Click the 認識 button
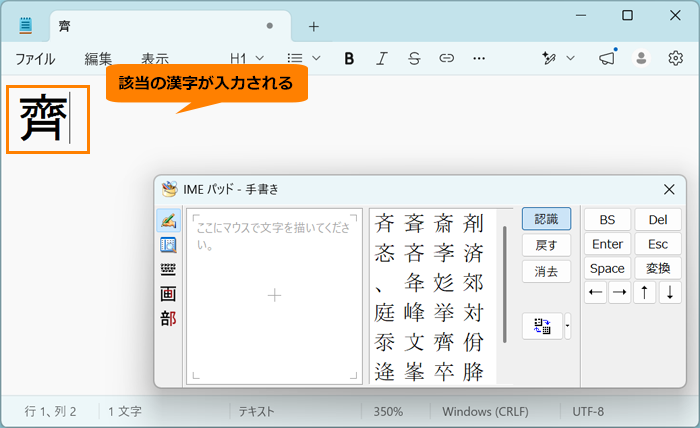700x428 pixels. pos(546,219)
